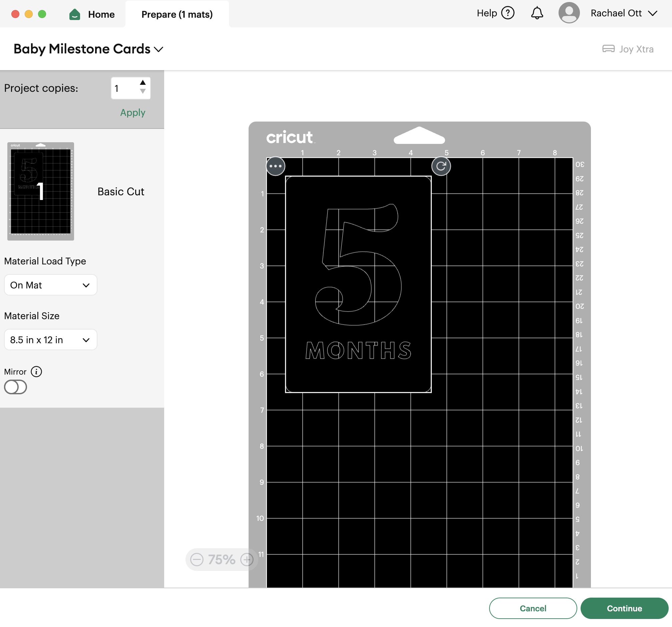
Task: Zoom out with the minus icon
Action: pyautogui.click(x=197, y=559)
